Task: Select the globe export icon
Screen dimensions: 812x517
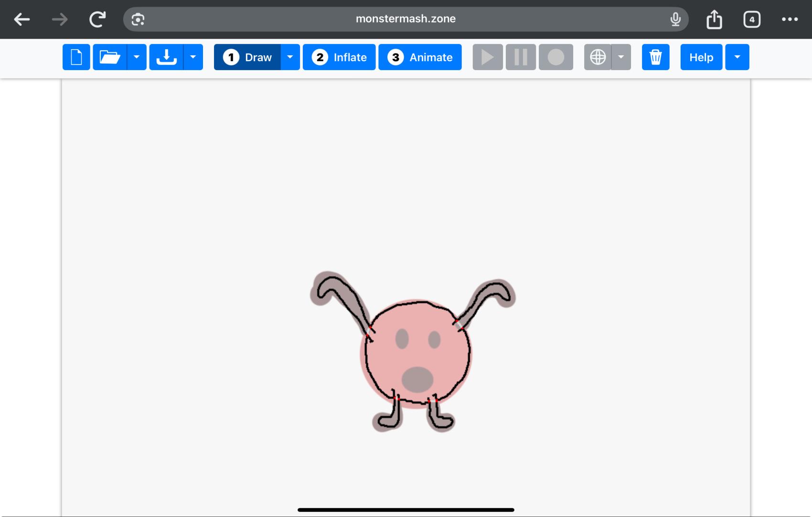Action: point(598,57)
